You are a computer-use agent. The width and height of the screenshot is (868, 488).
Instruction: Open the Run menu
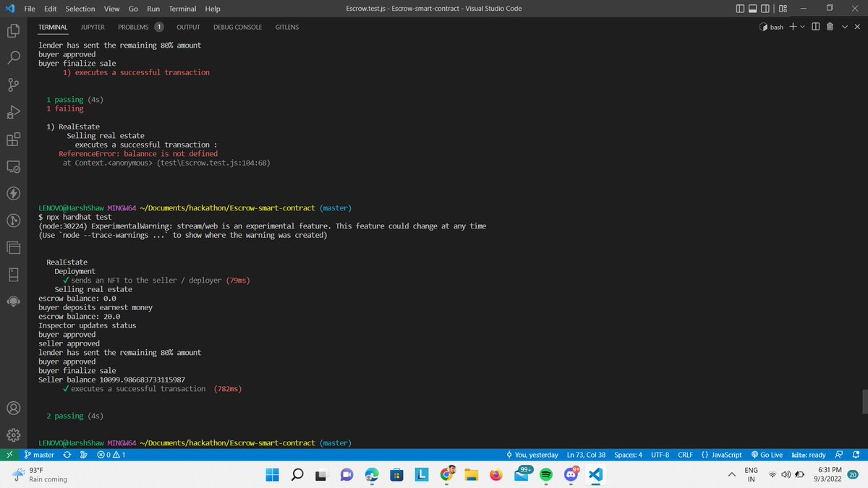153,9
